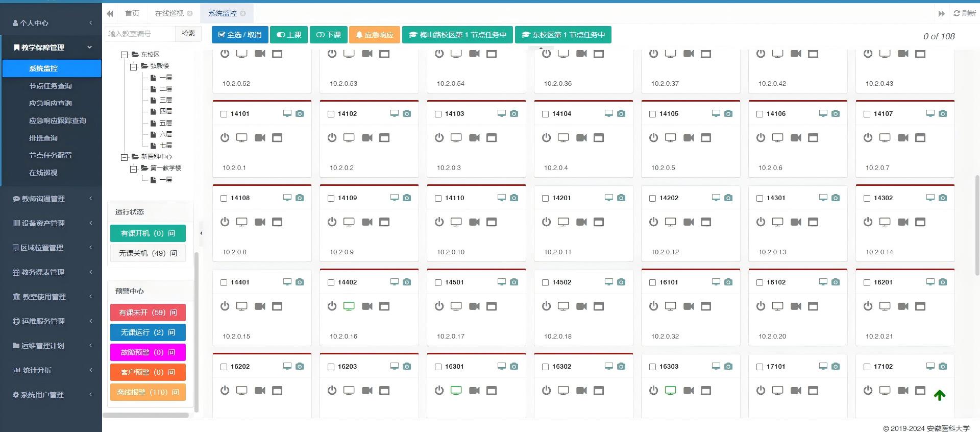Click the 全选 / 取消 button
The image size is (980, 432).
tap(240, 35)
